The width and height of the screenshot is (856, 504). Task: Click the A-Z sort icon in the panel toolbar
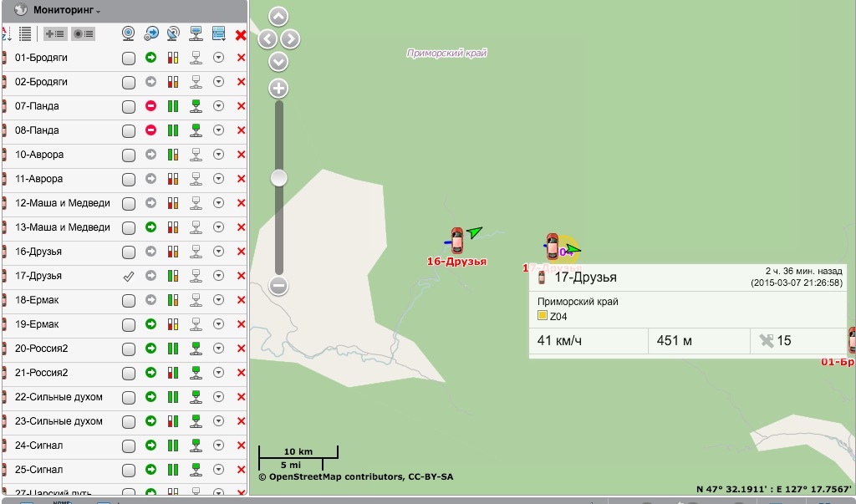coord(5,34)
